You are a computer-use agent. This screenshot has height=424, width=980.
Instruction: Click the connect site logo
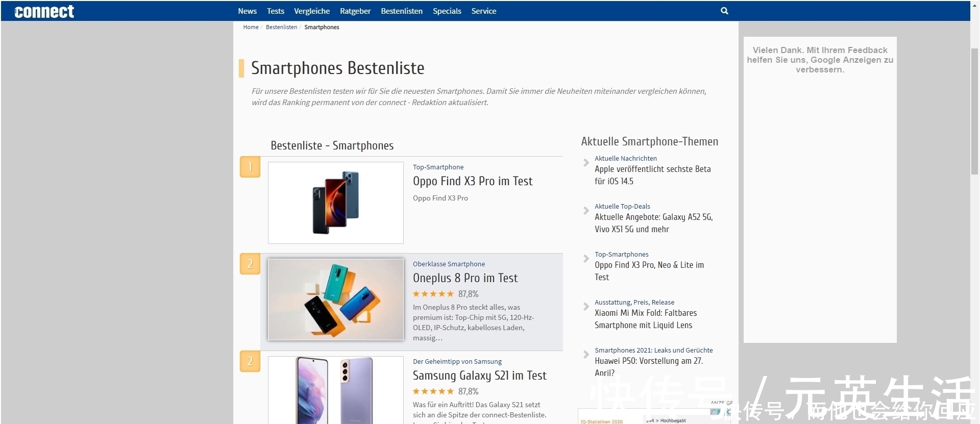(44, 11)
